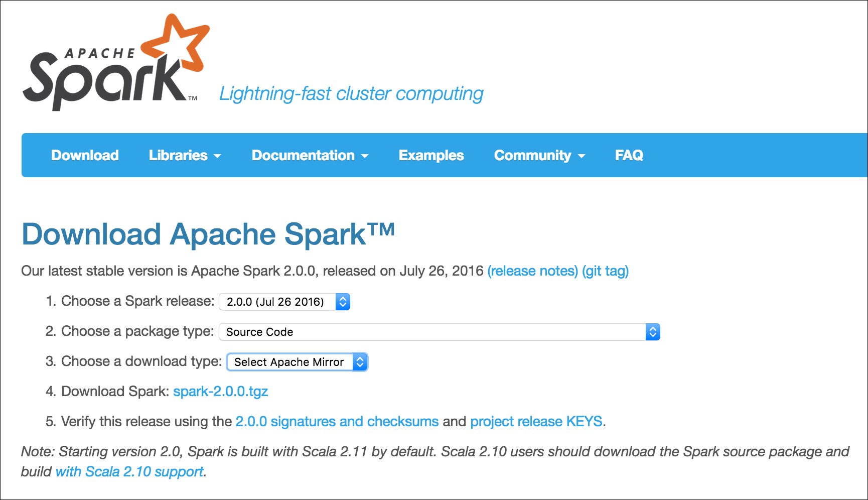Download the spark-2.0.0.tgz file
The height and width of the screenshot is (500, 868).
pos(221,392)
